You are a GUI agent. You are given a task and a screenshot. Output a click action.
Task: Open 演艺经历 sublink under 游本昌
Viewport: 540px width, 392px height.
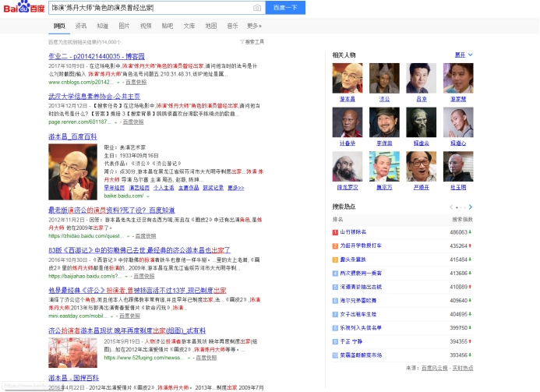[x=139, y=188]
